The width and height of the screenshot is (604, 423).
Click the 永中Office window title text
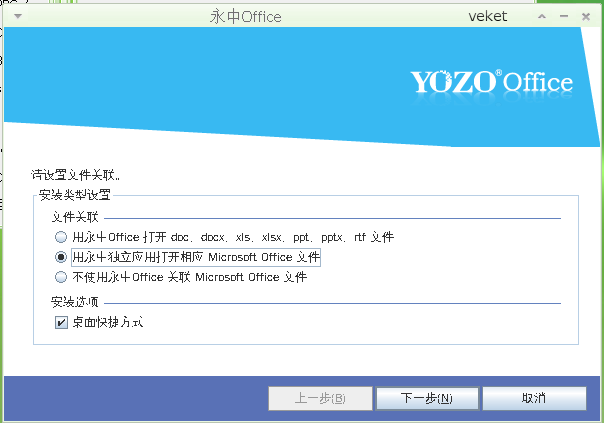tap(246, 17)
